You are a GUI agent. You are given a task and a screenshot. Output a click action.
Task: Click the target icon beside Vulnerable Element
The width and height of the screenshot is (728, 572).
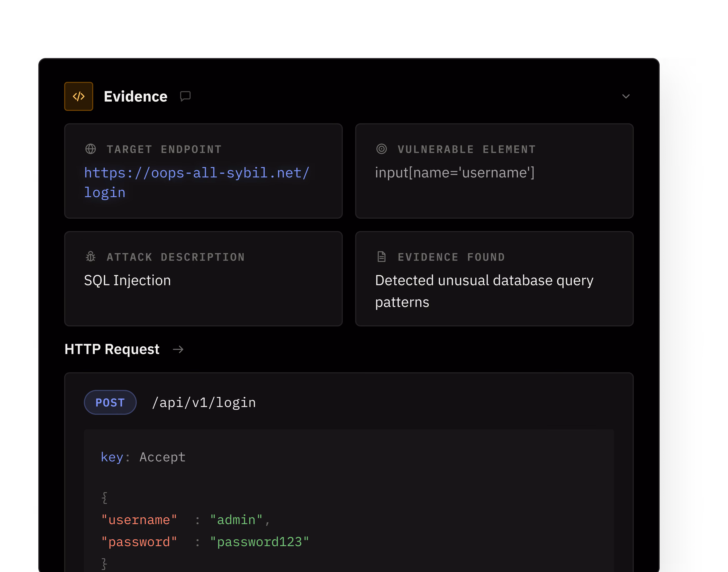pos(382,149)
